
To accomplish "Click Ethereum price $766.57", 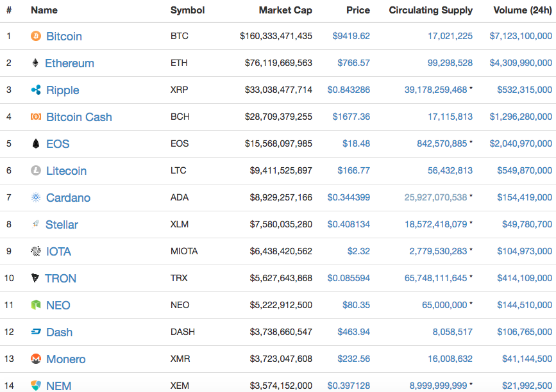I will 353,63.
